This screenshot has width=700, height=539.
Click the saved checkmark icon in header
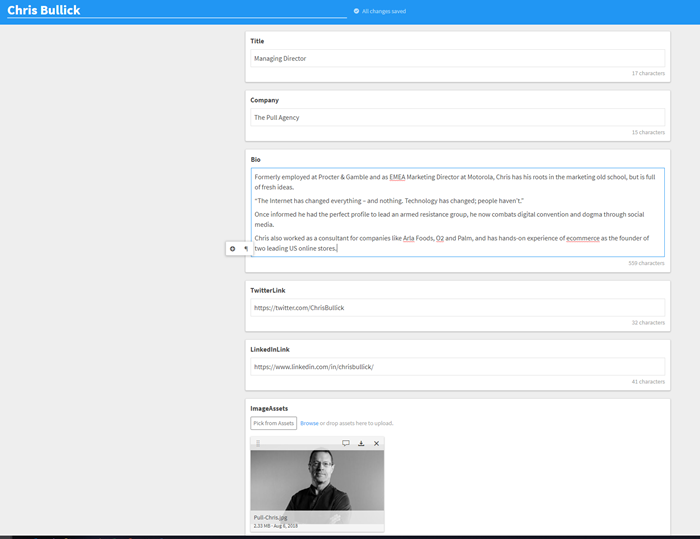tap(356, 11)
